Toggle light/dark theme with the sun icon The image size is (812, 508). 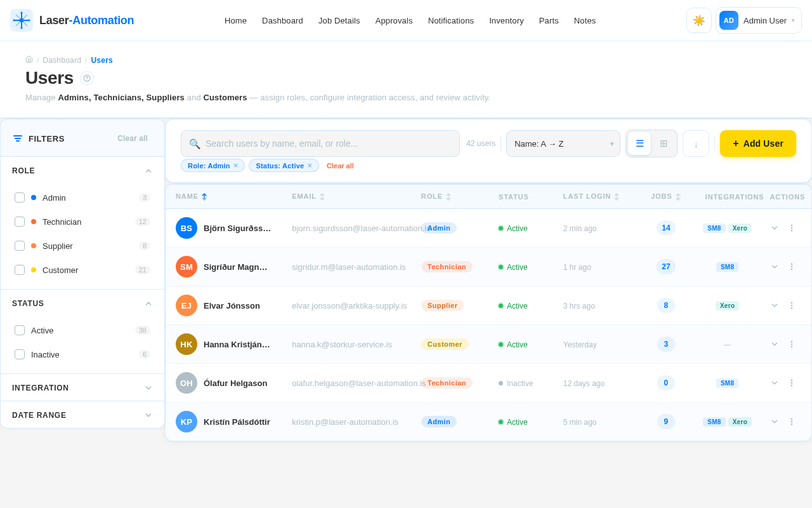(698, 20)
